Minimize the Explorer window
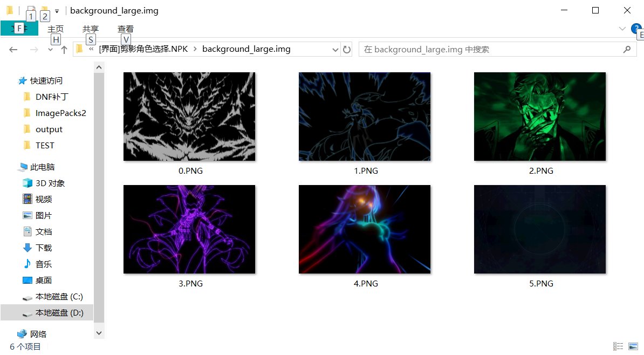The height and width of the screenshot is (355, 644). 564,10
